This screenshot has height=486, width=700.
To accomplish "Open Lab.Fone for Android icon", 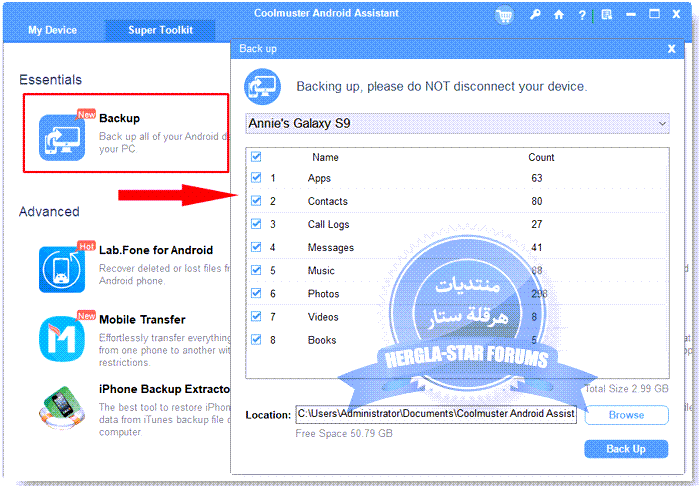I will point(62,269).
